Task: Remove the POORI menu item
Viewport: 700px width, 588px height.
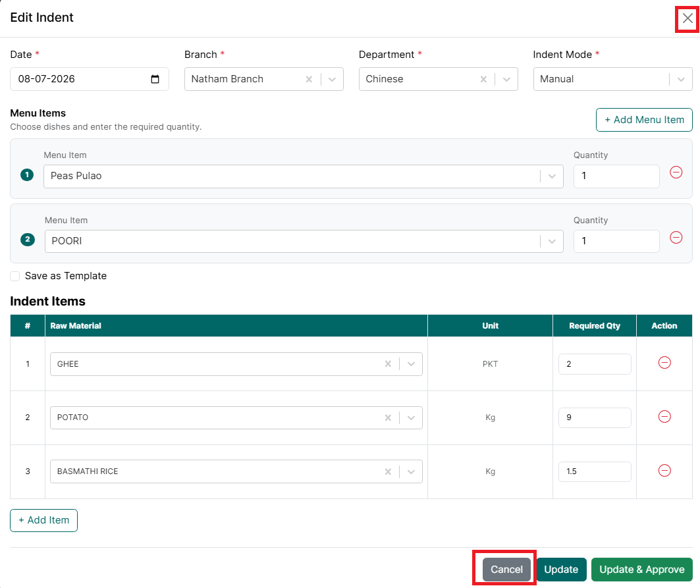Action: coord(676,238)
